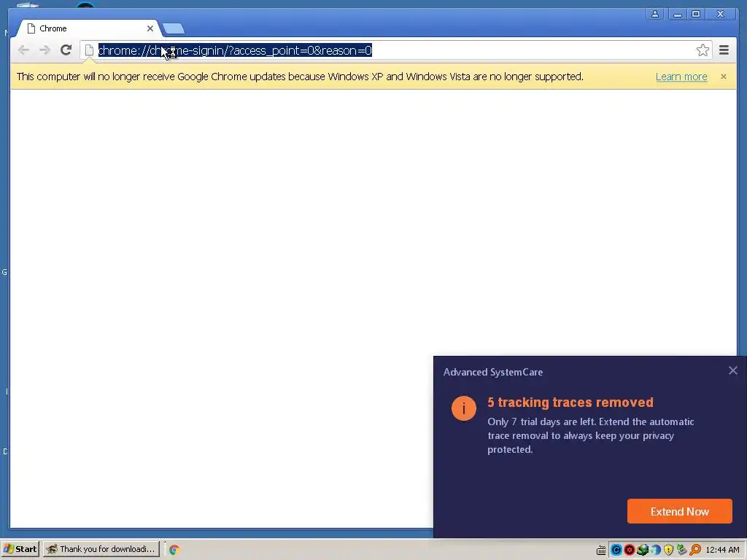This screenshot has width=747, height=560.
Task: Reload the current page
Action: 66,50
